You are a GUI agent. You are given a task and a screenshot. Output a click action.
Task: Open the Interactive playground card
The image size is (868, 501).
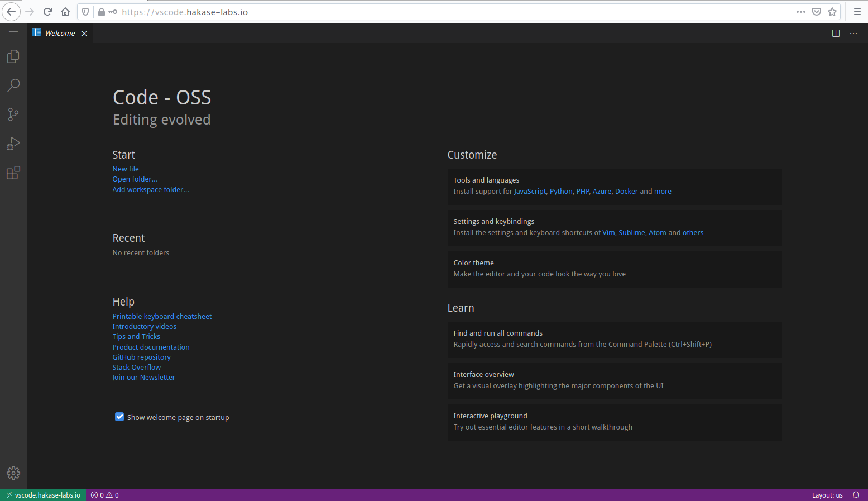(x=615, y=422)
